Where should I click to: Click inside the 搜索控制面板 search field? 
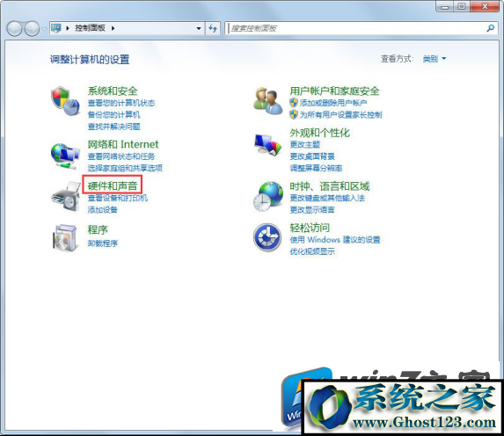[355, 28]
